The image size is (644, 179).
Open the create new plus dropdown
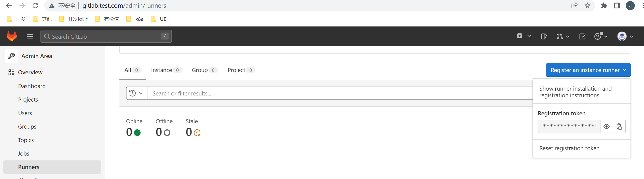click(524, 36)
